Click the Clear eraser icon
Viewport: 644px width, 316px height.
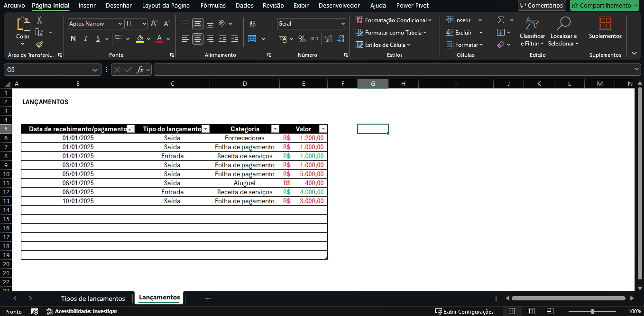pos(501,45)
